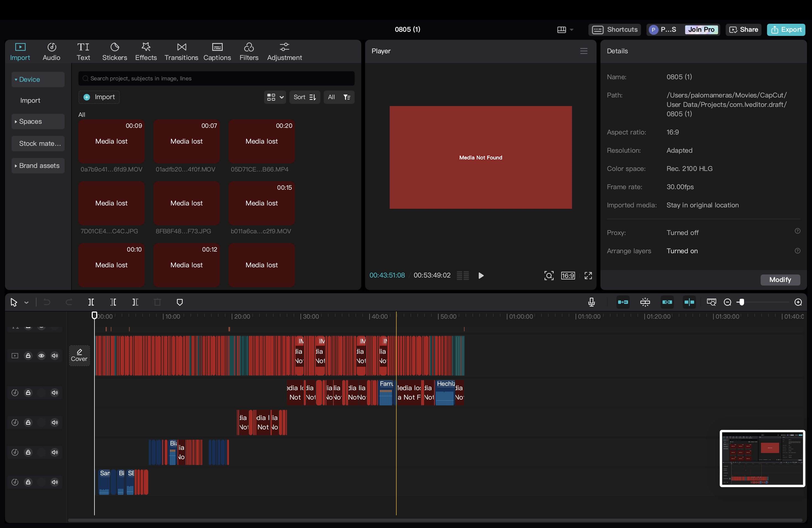
Task: Toggle main video track visibility eye
Action: pyautogui.click(x=41, y=356)
